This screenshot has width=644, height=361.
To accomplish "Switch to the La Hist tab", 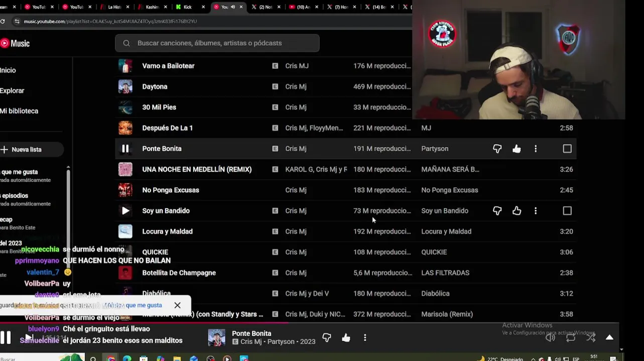I will [114, 7].
